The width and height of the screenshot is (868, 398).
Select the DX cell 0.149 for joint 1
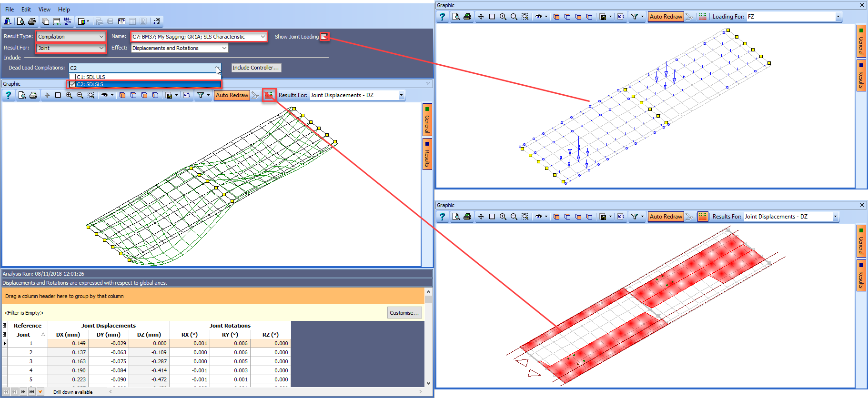coord(68,343)
